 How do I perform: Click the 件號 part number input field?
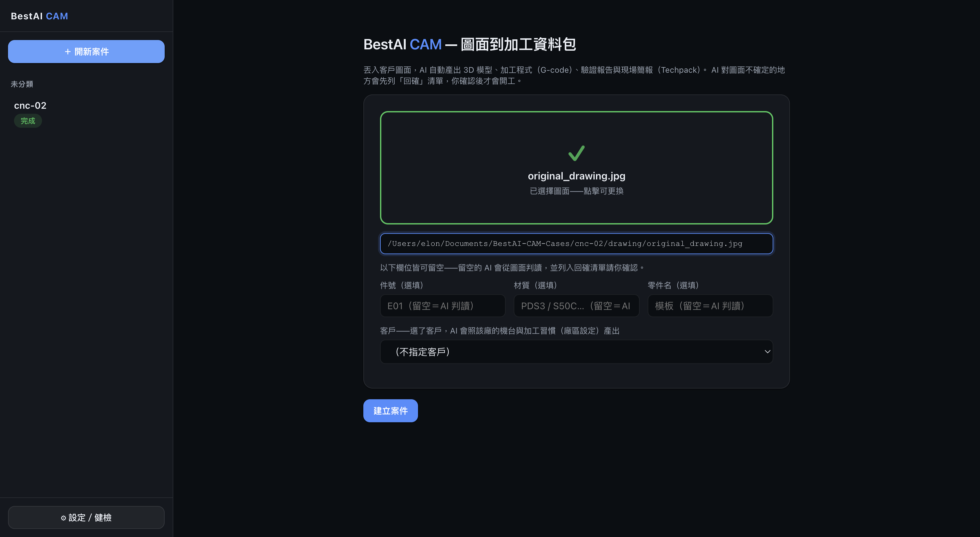[442, 306]
